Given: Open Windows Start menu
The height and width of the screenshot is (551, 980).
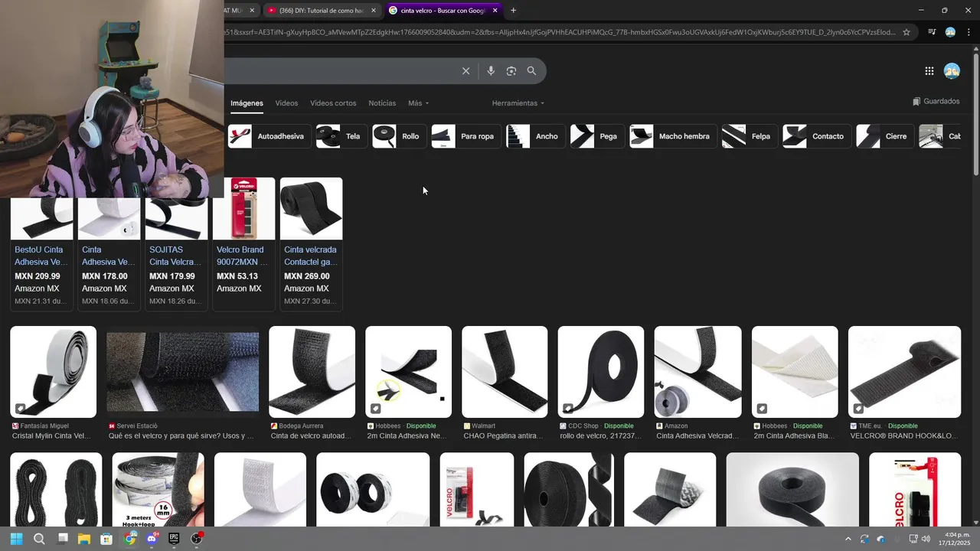Looking at the screenshot, I should [17, 539].
